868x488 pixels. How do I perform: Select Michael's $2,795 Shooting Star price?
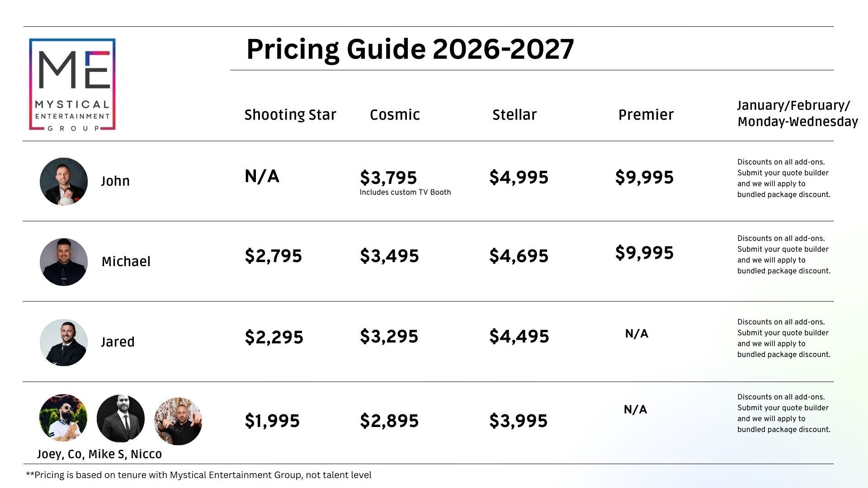pos(273,256)
